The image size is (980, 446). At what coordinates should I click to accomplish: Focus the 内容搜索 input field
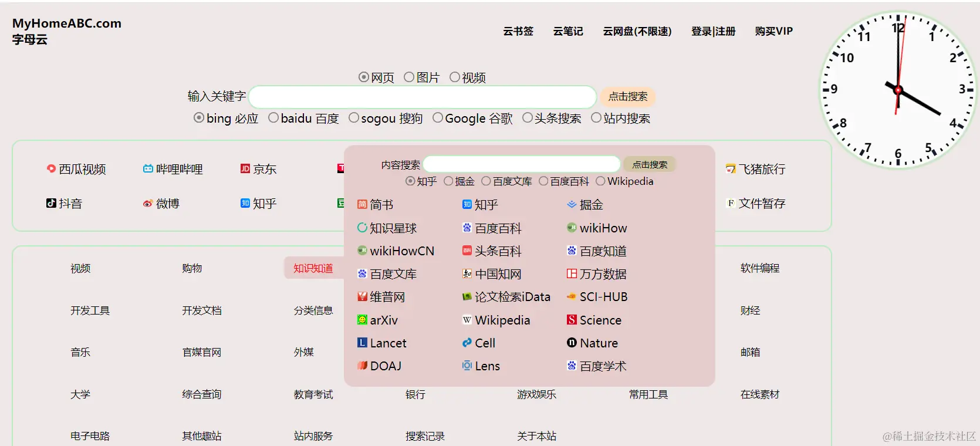[x=522, y=164]
